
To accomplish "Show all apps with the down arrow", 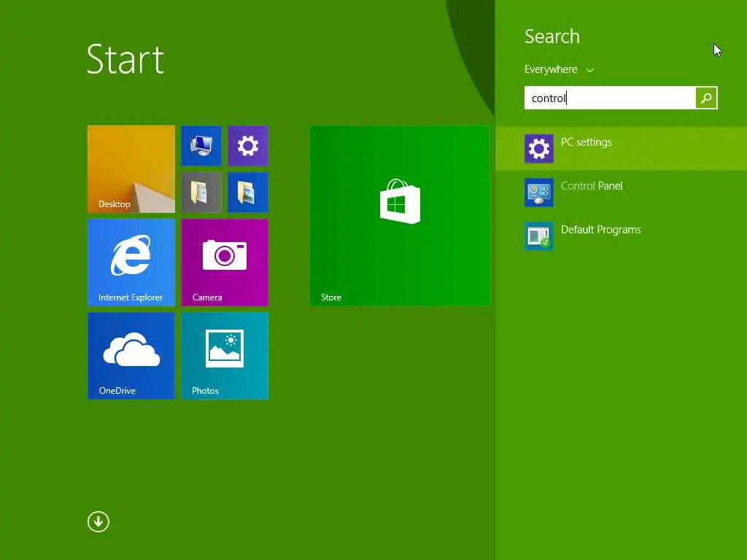I will [98, 522].
